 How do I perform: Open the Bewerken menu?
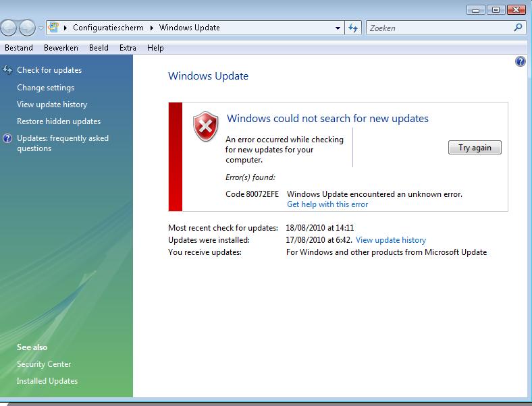point(61,48)
